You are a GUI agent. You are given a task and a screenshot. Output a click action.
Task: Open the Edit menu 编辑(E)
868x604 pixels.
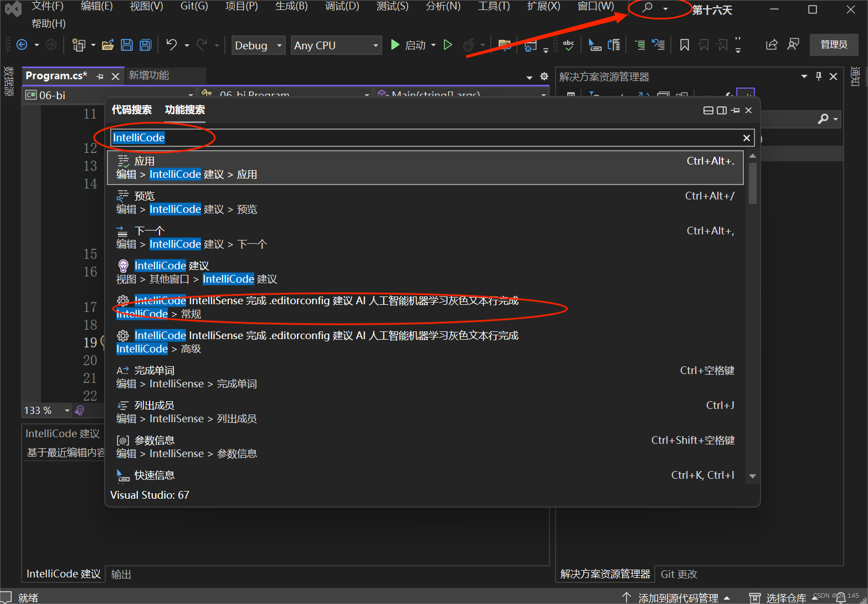click(96, 7)
